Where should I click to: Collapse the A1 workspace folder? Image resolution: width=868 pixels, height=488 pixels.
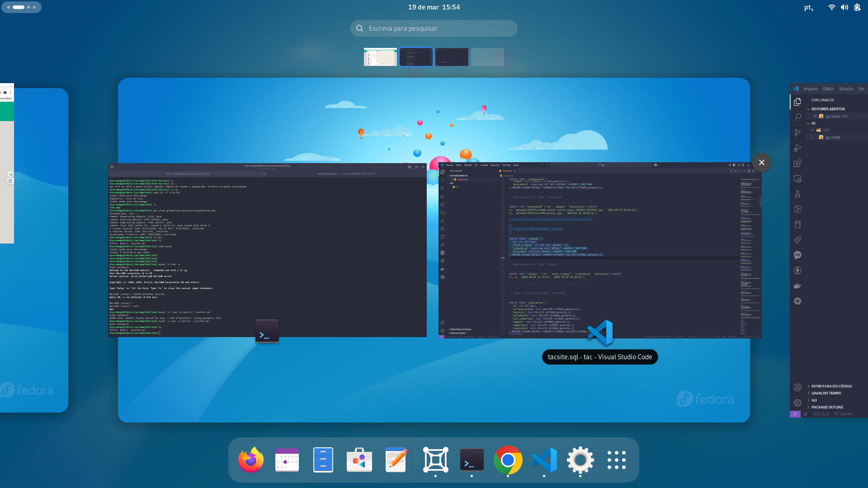click(x=813, y=123)
